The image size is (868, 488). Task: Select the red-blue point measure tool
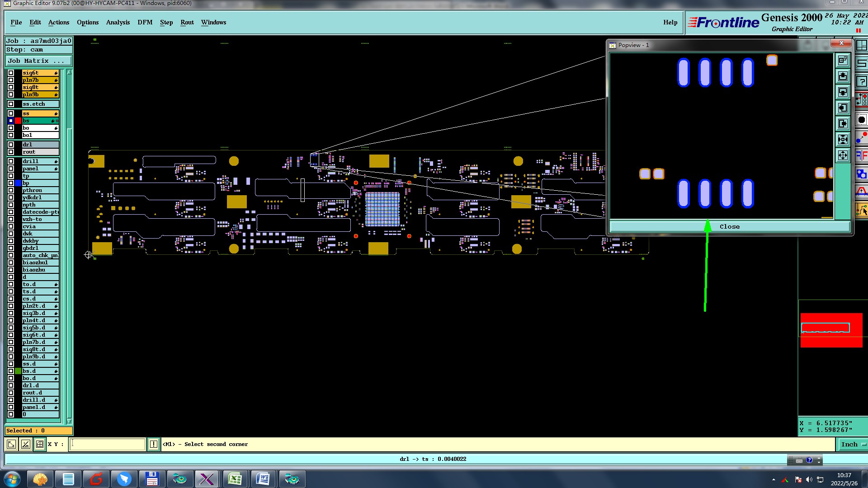862,138
